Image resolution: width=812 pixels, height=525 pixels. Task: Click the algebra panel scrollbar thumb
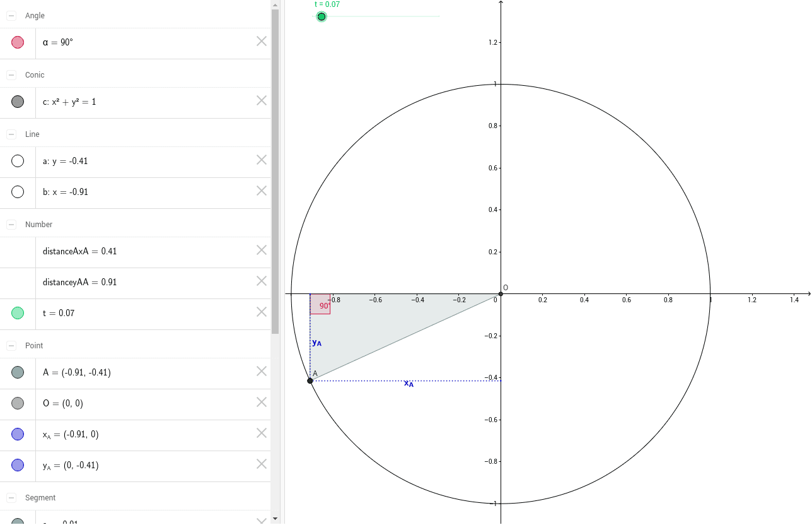[275, 171]
